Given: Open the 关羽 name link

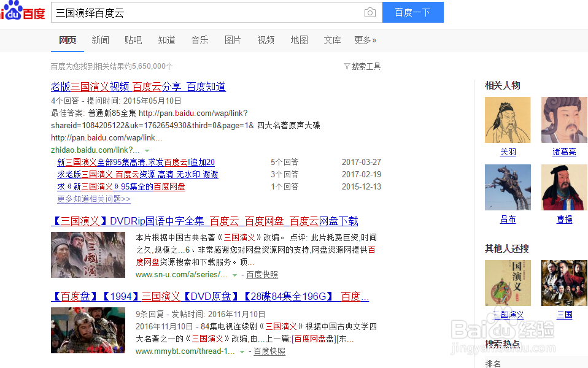Looking at the screenshot, I should (x=508, y=151).
